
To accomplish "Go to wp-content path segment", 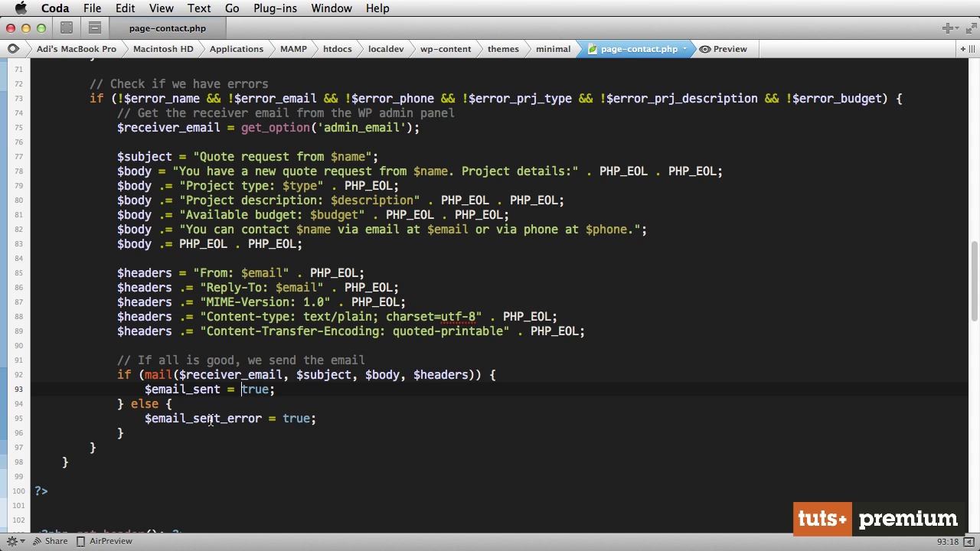I will (446, 49).
